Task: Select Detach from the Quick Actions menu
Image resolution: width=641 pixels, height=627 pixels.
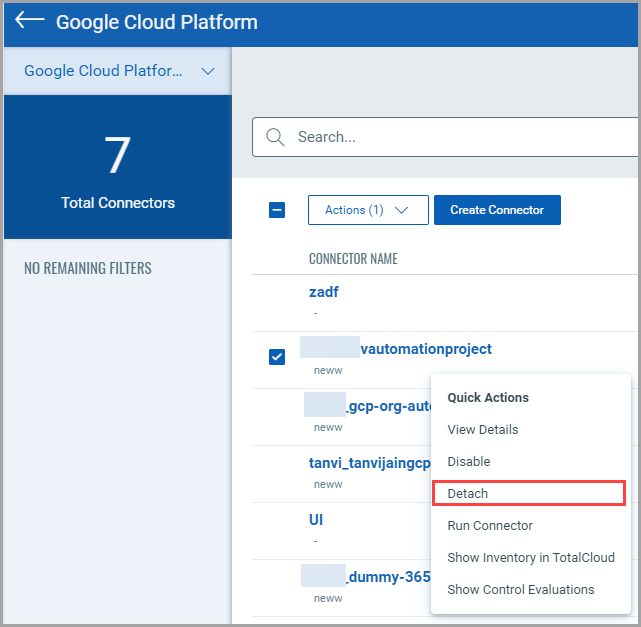Action: point(468,494)
